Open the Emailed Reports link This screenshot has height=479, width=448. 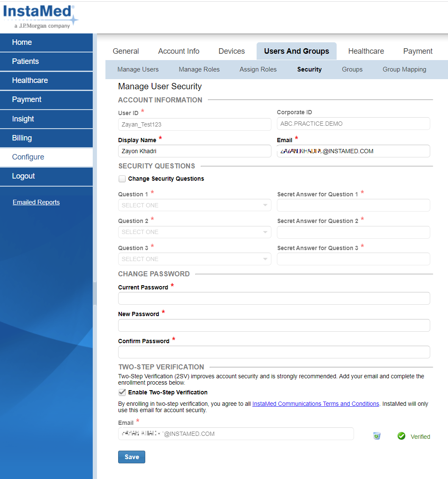(36, 202)
